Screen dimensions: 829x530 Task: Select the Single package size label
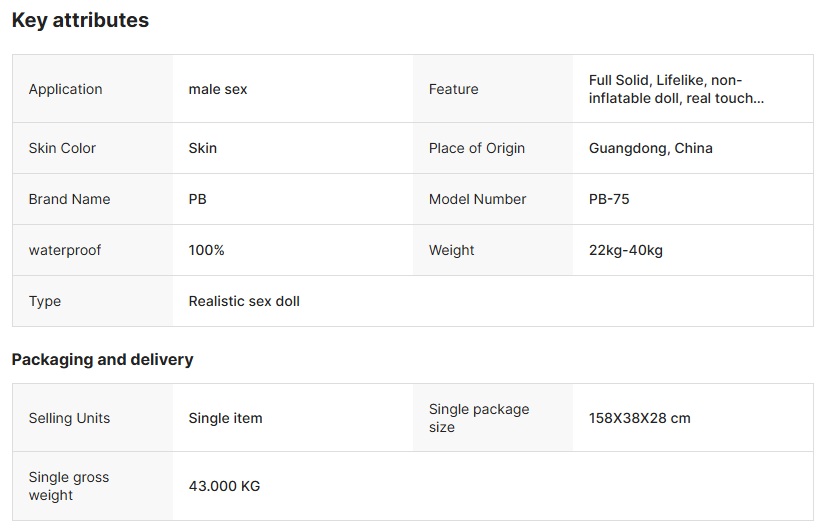[x=479, y=418]
